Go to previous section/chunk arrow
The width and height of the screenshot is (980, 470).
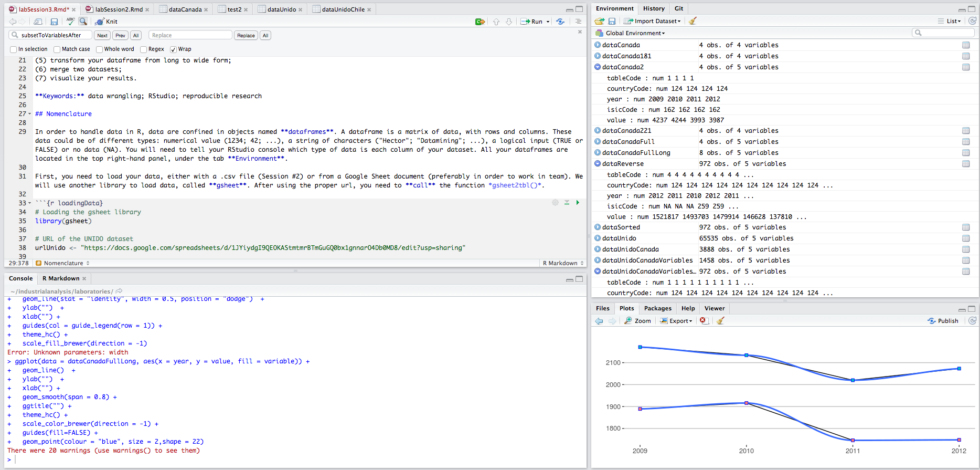point(496,22)
